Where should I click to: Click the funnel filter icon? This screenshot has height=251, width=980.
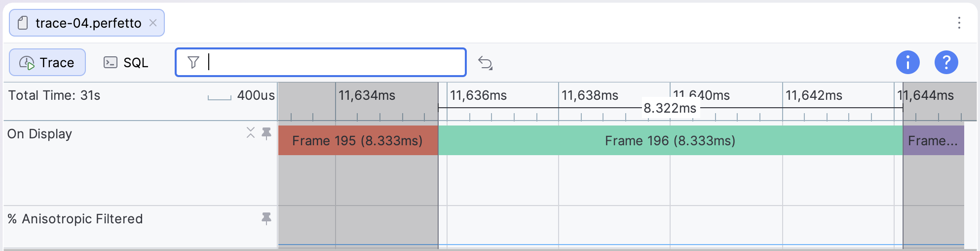tap(193, 62)
